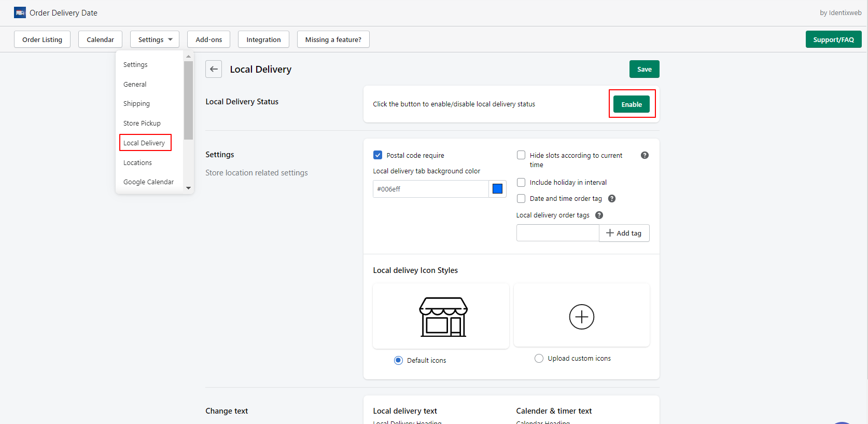The height and width of the screenshot is (424, 868).
Task: Click 'Calender & timer text' heading
Action: 554,411
